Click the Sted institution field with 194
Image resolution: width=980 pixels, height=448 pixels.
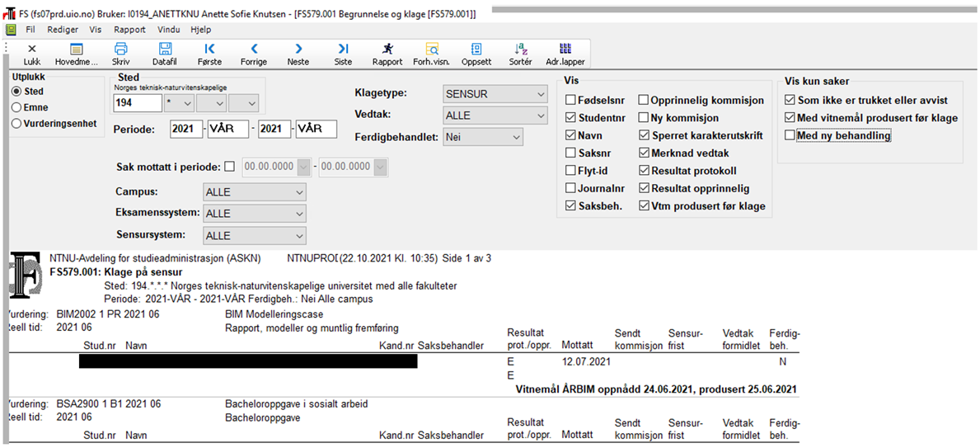click(138, 102)
